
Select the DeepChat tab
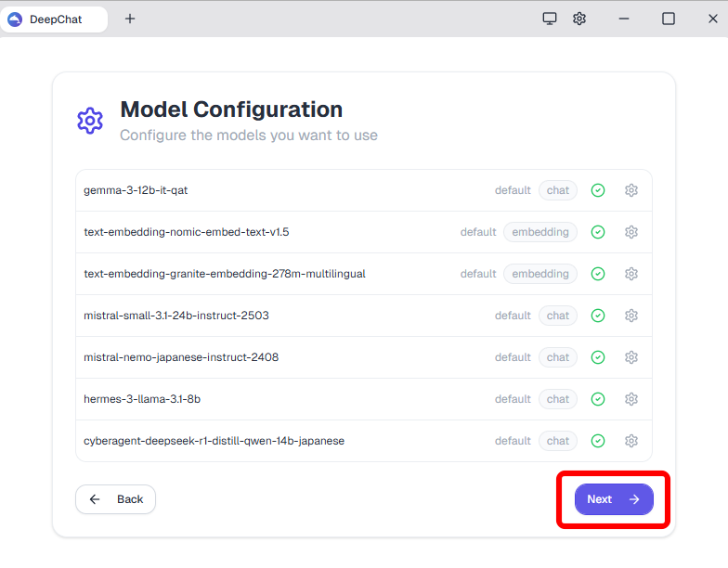[54, 19]
